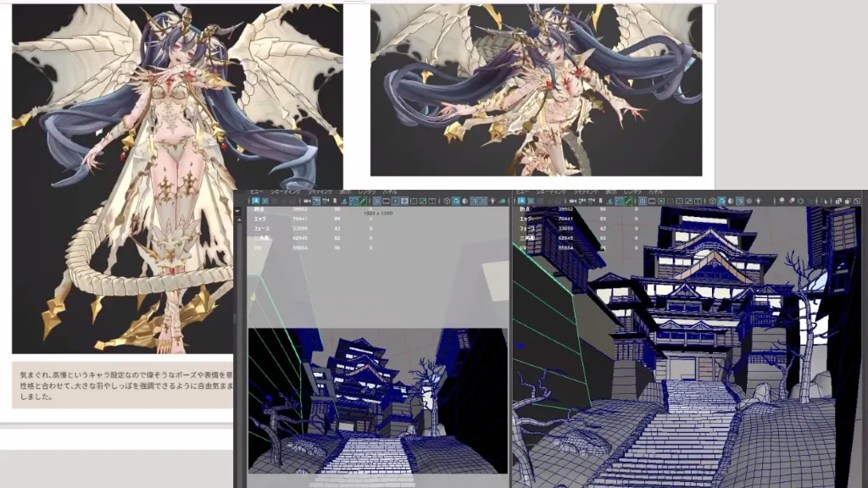Toggle the grid icon in left viewport toolbar
Viewport: 868px width, 488px height.
377,201
